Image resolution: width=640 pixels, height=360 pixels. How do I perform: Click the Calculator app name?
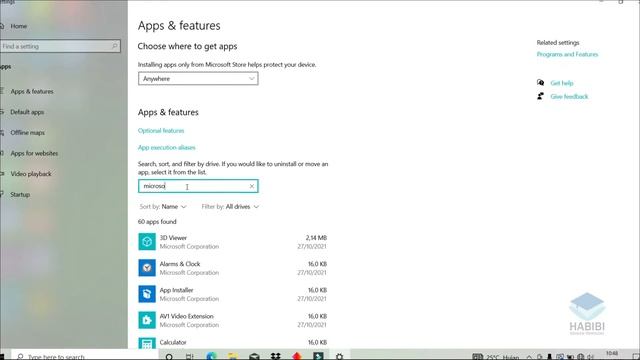coord(173,342)
